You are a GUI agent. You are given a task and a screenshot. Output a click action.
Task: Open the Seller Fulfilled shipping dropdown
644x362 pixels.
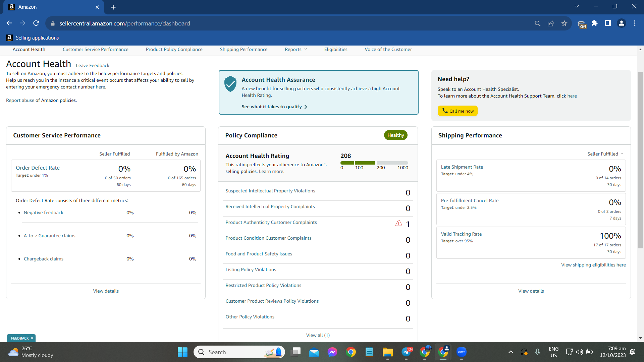tap(605, 154)
